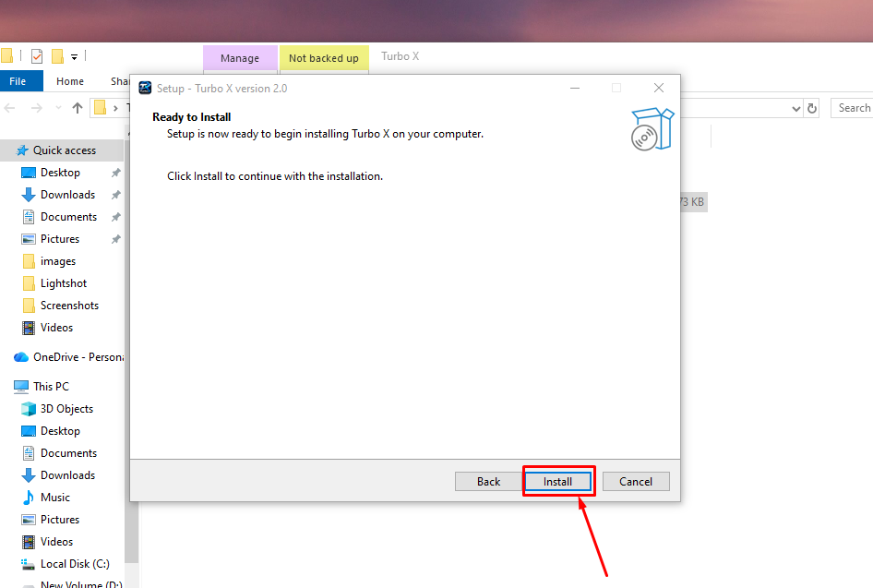
Task: Go Back in the Turbo X setup wizard
Action: (489, 482)
